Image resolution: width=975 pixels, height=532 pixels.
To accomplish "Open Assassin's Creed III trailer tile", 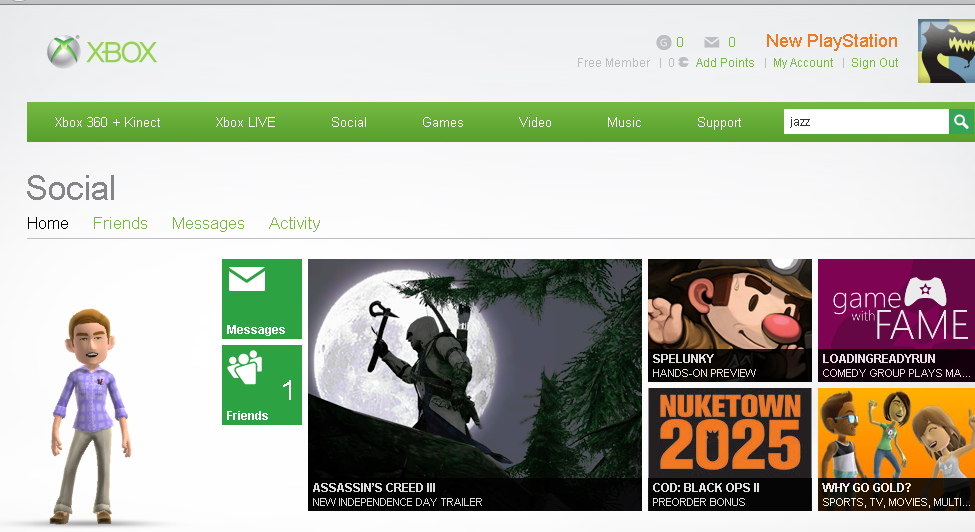I will click(474, 385).
